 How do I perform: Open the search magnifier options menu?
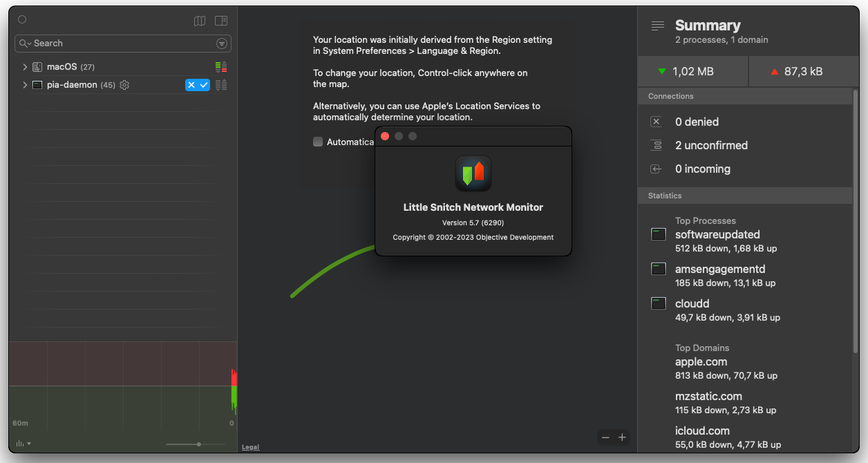(x=26, y=44)
